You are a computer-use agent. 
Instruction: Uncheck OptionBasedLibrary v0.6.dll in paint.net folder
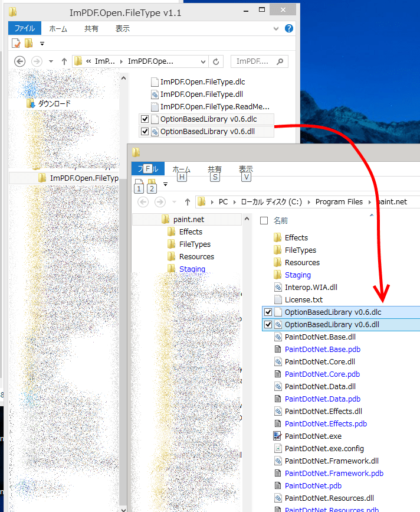click(268, 325)
